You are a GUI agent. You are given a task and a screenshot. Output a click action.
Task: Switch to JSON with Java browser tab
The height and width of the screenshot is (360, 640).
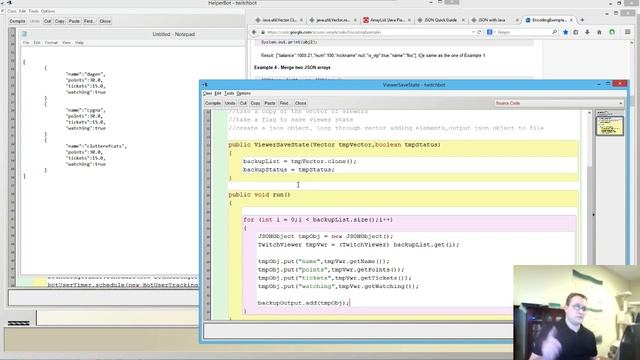tap(494, 20)
